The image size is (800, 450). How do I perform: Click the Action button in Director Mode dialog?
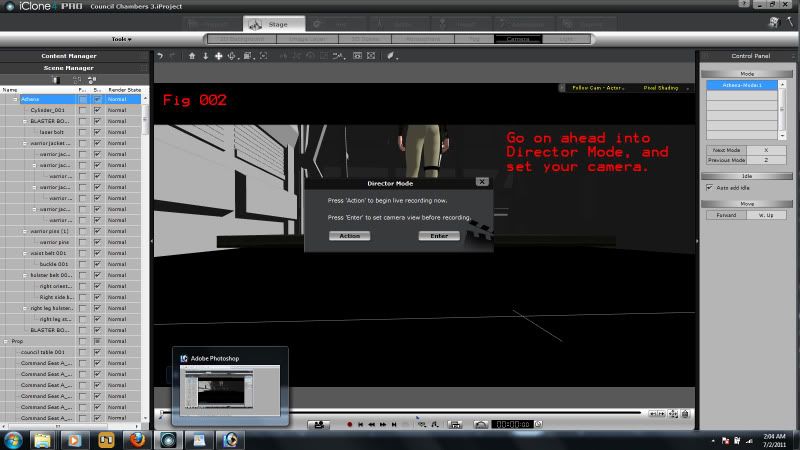pyautogui.click(x=349, y=236)
